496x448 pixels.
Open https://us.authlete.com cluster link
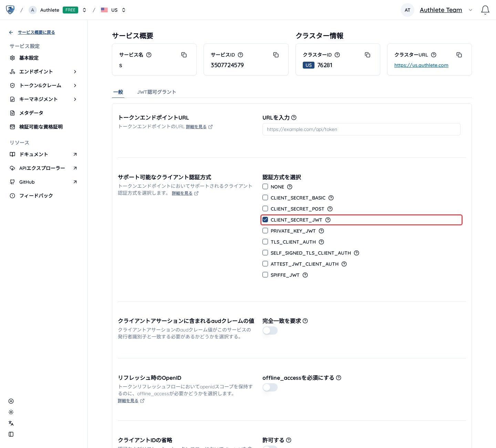[421, 65]
